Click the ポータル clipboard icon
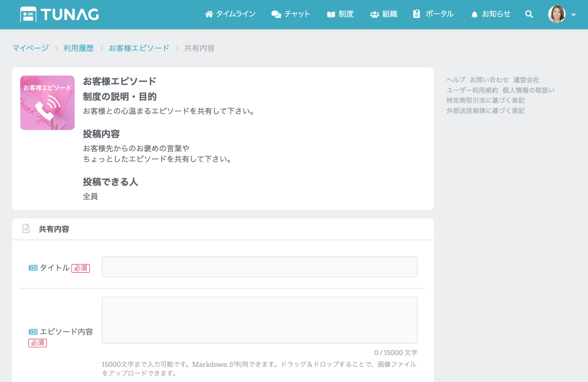Screen dimensions: 588x382 416,14
